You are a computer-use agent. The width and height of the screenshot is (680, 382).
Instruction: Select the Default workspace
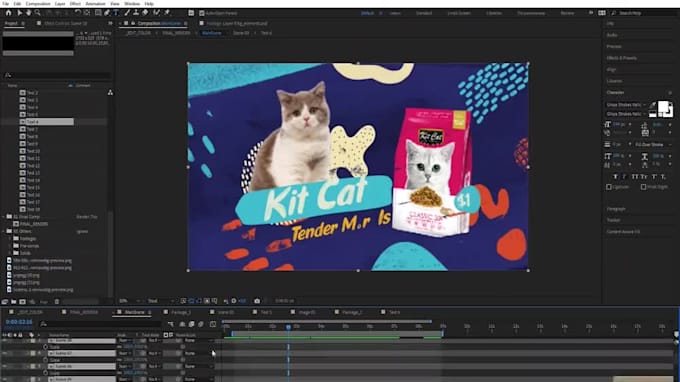[x=367, y=13]
